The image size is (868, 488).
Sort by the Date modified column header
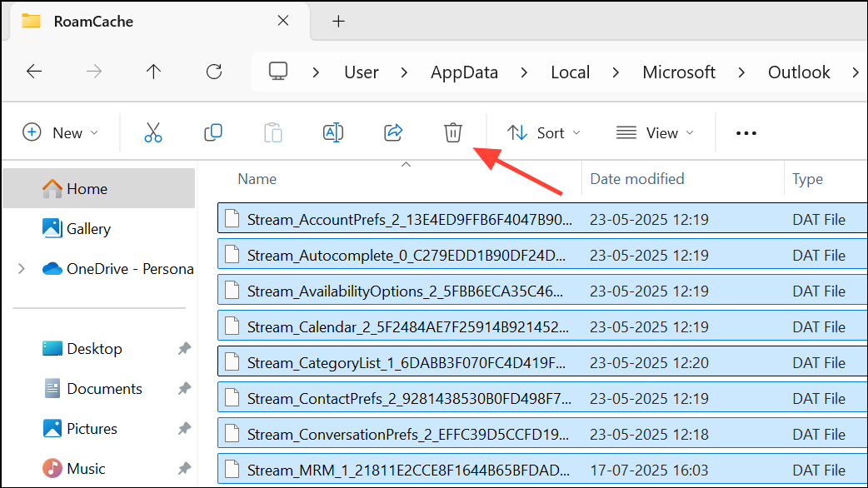click(637, 179)
